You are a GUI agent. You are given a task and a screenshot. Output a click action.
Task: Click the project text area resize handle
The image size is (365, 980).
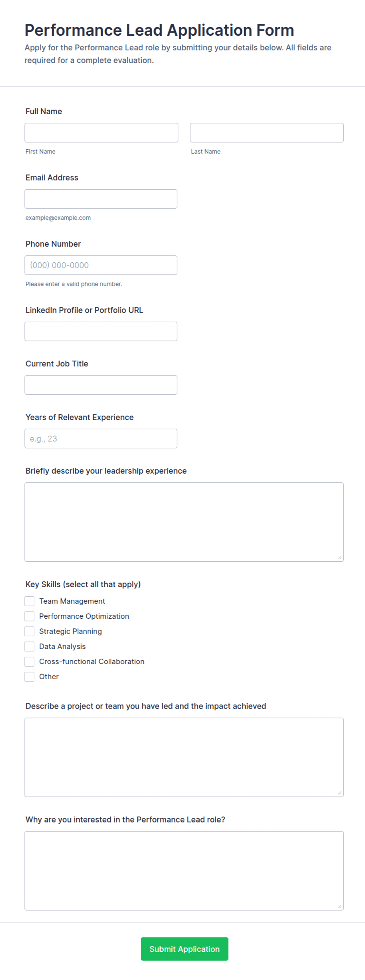(x=339, y=793)
